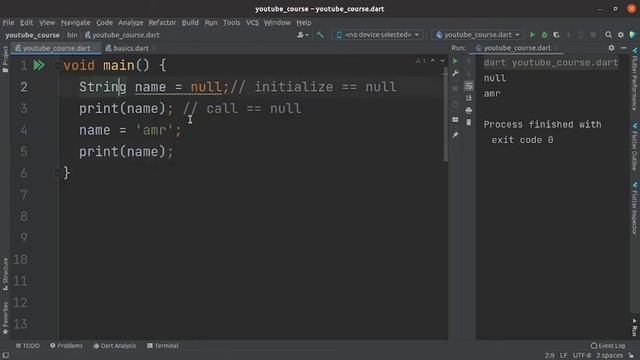Open the Analyze menu

click(x=131, y=22)
